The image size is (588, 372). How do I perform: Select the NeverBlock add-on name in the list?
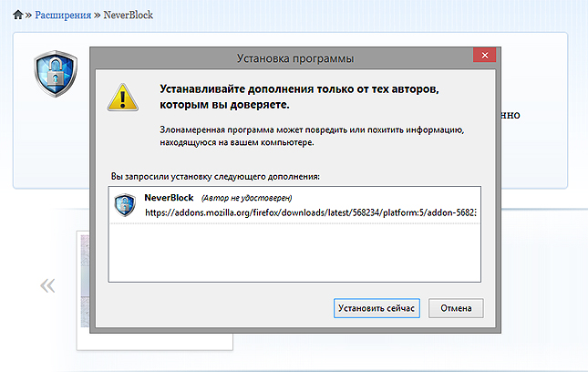169,197
